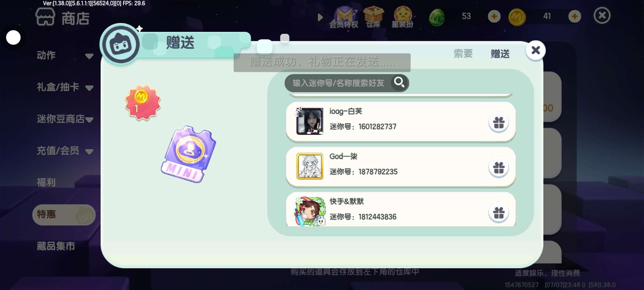Send gift to God一柒
This screenshot has height=290, width=644.
point(499,168)
